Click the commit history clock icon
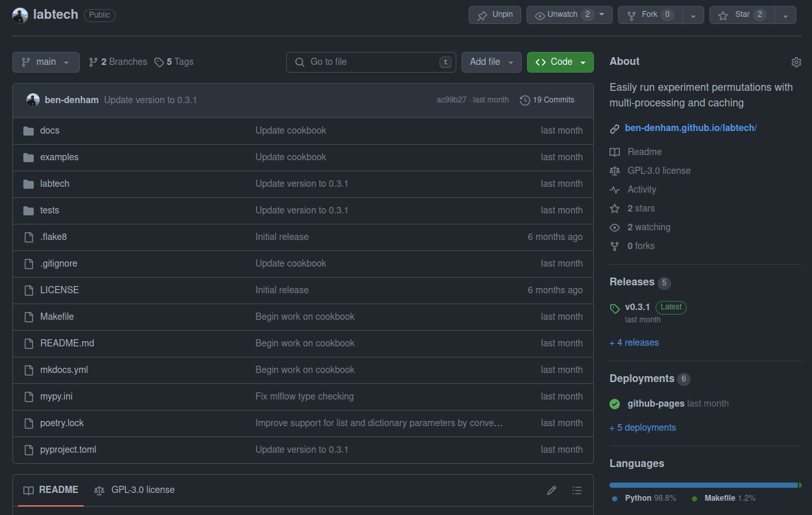This screenshot has width=812, height=515. pos(525,101)
